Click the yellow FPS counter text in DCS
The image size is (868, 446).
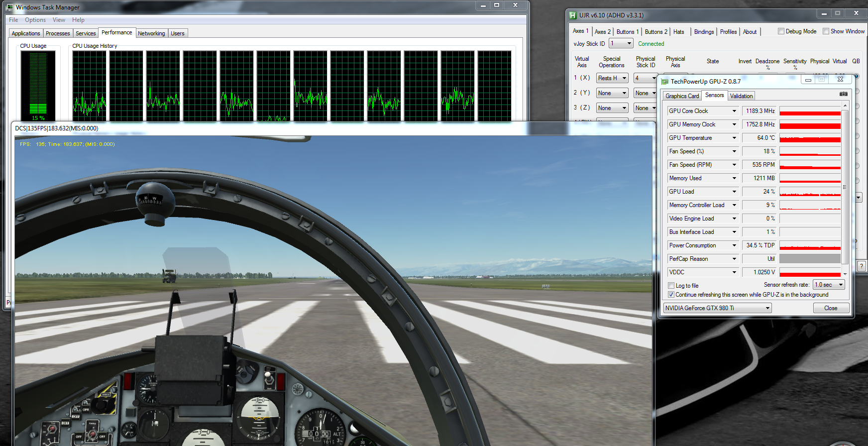point(67,144)
